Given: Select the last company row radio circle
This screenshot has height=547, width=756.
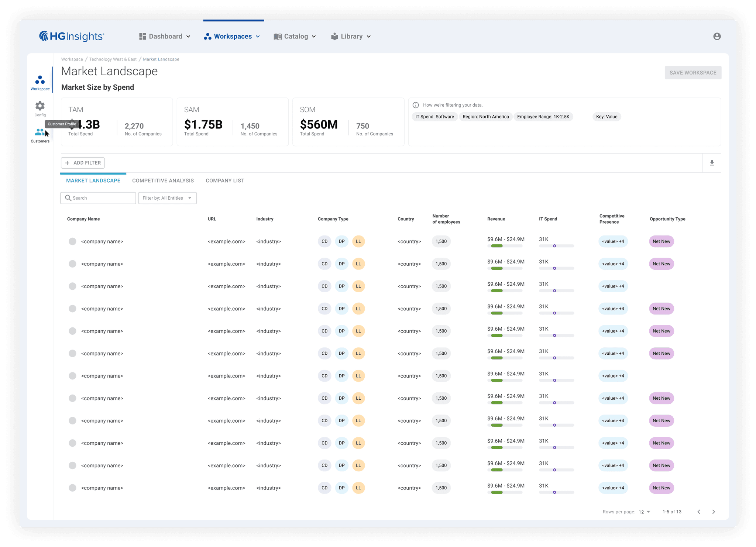Looking at the screenshot, I should coord(72,488).
